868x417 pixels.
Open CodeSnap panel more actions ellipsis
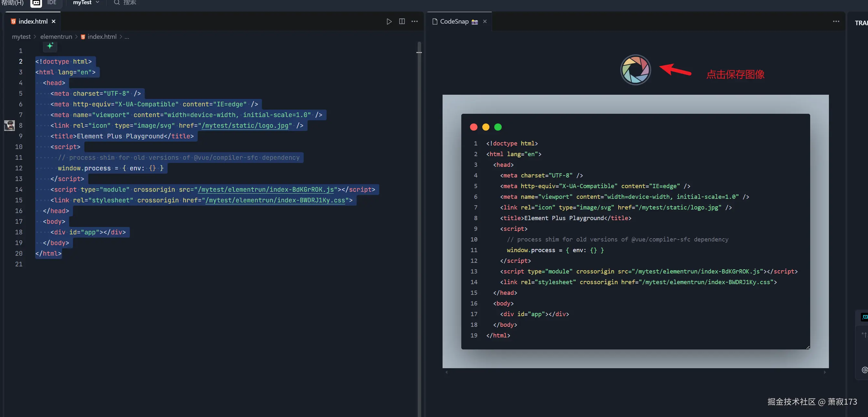[836, 22]
